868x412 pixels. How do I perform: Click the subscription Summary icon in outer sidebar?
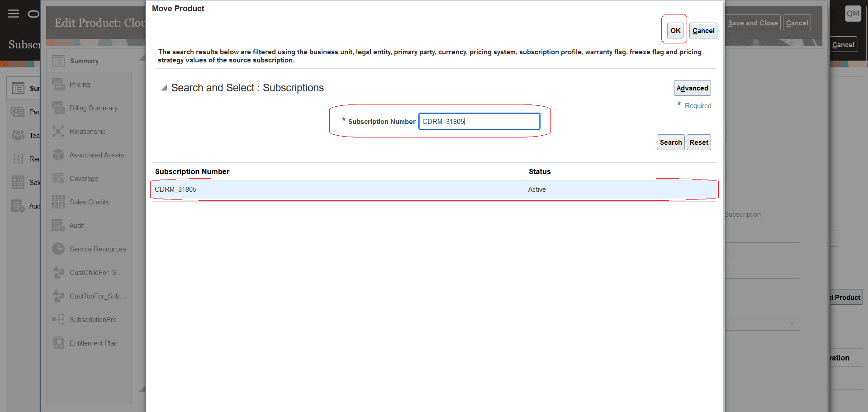[18, 88]
